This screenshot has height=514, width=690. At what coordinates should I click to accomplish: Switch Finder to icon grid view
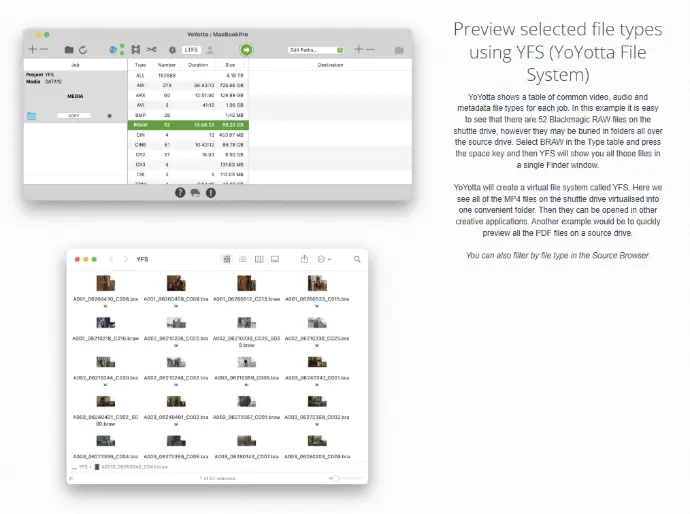click(227, 259)
